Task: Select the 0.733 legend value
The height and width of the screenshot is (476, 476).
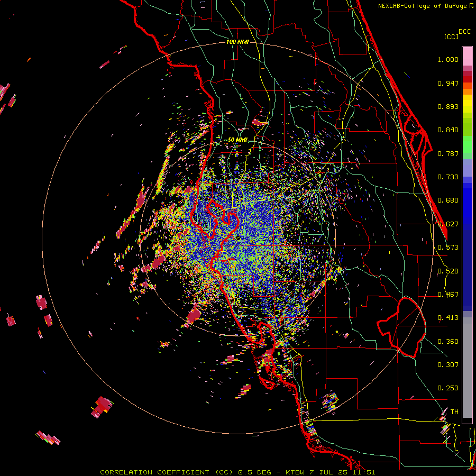Action: (448, 177)
